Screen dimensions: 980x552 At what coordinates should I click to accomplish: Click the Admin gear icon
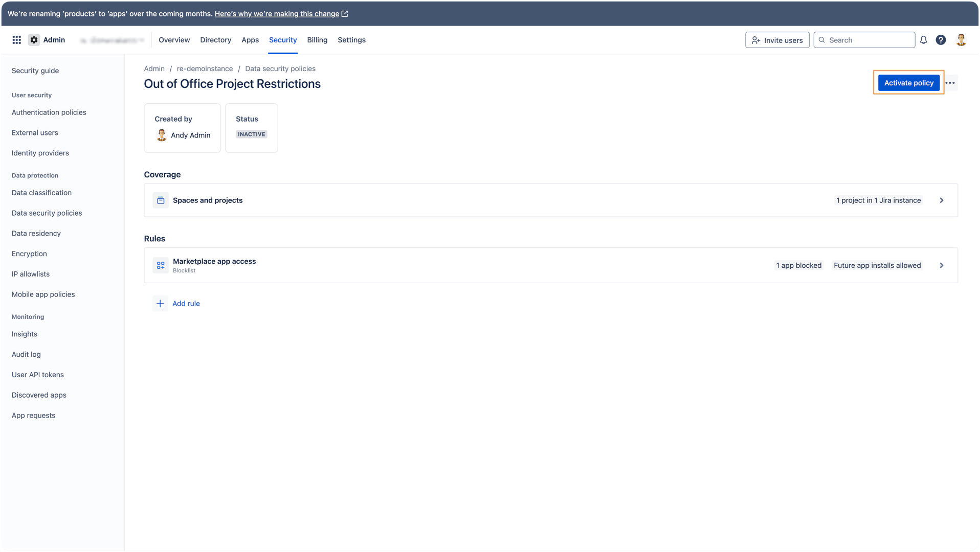click(34, 40)
